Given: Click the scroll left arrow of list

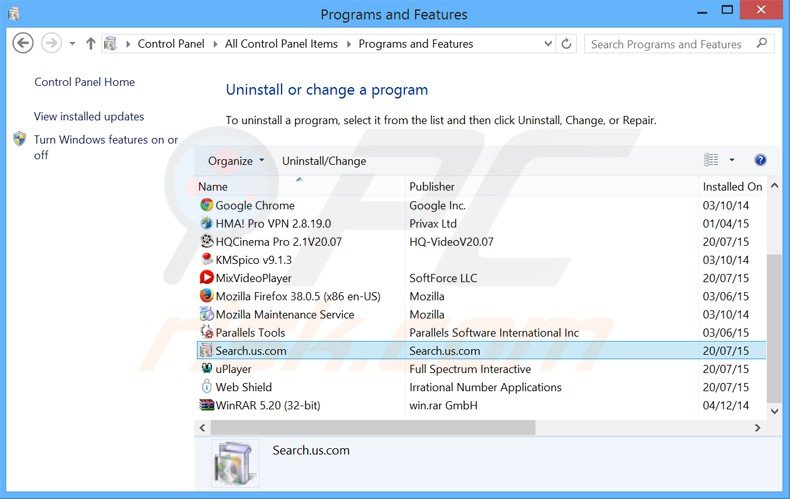Looking at the screenshot, I should pyautogui.click(x=203, y=427).
